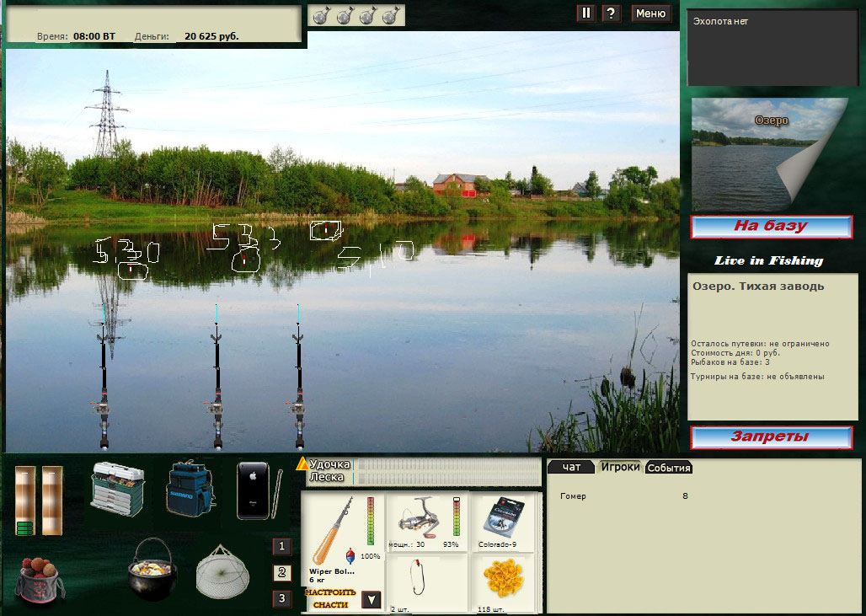The height and width of the screenshot is (616, 866).
Task: Pause the game with the pause button
Action: [586, 13]
